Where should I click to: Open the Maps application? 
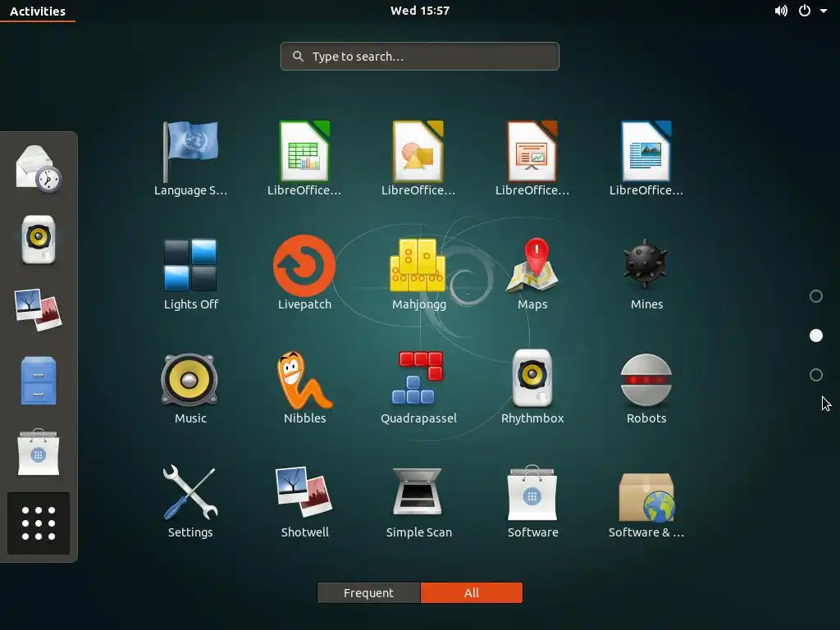(532, 265)
